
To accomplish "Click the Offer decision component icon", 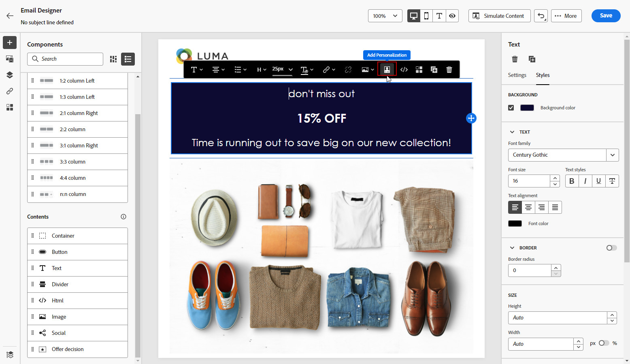I will pyautogui.click(x=43, y=349).
